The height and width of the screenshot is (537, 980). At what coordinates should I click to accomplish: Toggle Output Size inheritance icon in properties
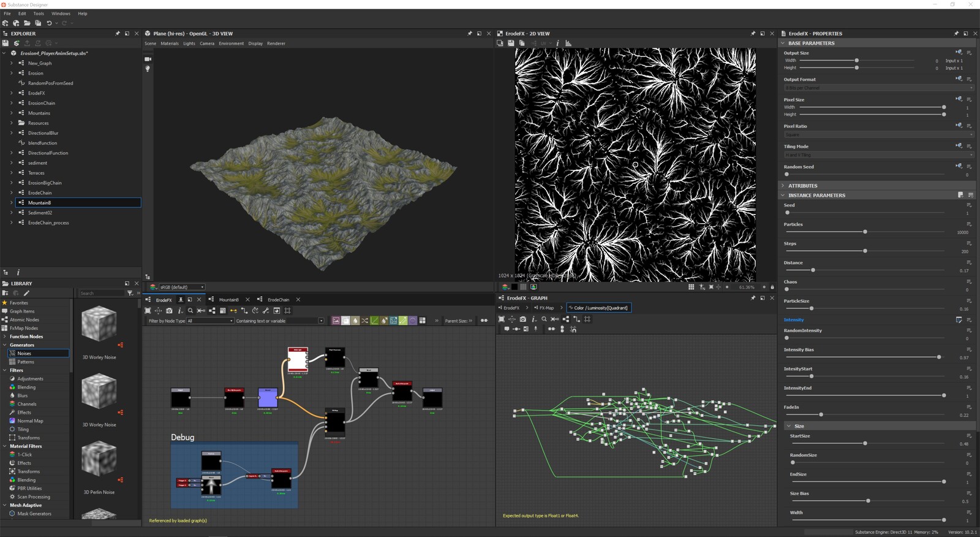[x=959, y=52]
